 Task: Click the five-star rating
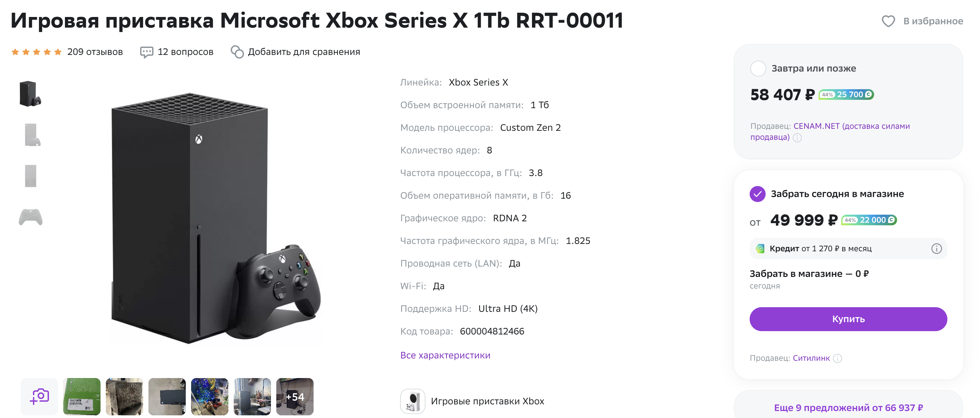[37, 52]
